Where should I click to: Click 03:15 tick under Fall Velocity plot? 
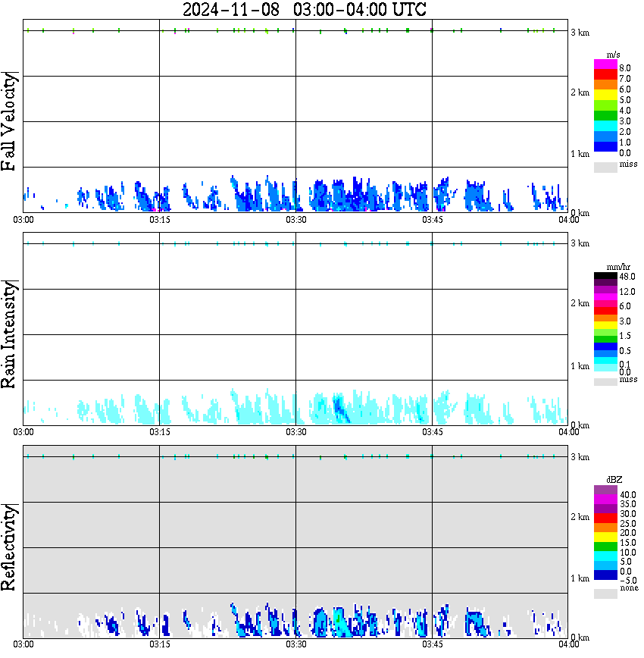[160, 220]
